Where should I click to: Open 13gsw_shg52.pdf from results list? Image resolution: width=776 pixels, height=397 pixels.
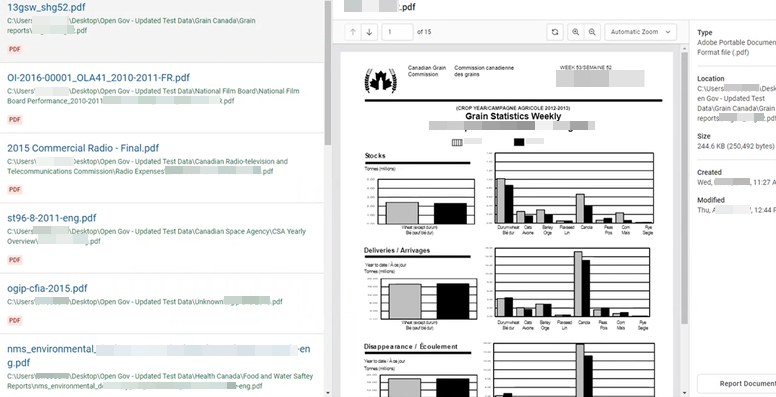click(46, 7)
